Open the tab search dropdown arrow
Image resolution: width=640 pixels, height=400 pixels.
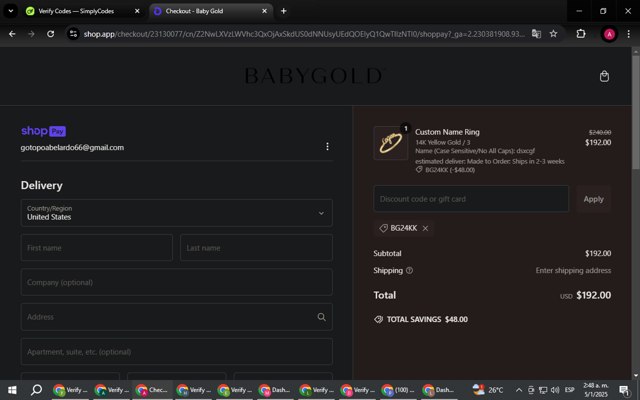tap(11, 11)
